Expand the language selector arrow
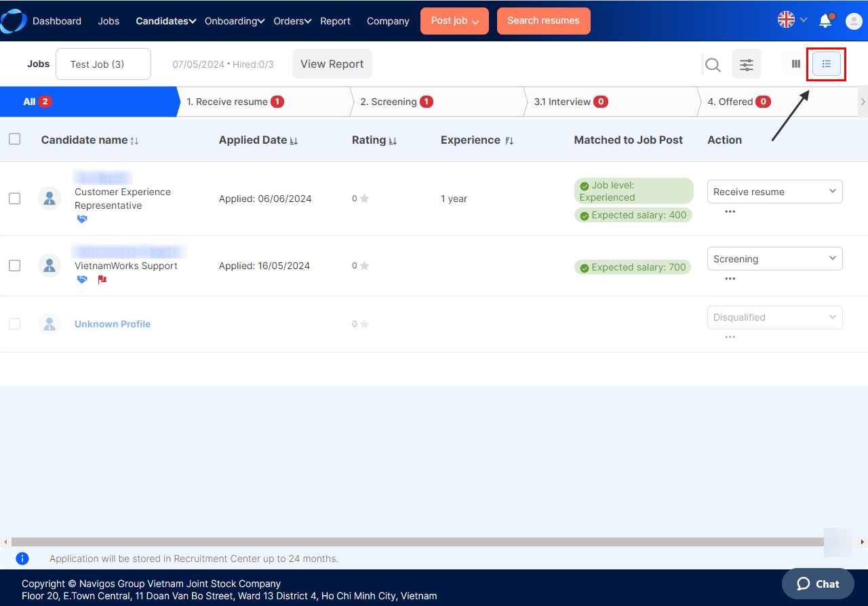868x606 pixels. [x=804, y=20]
